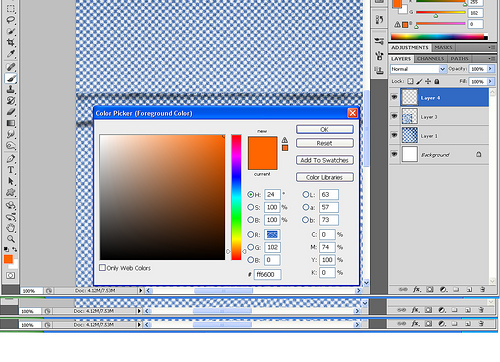Select the Healing Brush tool

pyautogui.click(x=11, y=67)
